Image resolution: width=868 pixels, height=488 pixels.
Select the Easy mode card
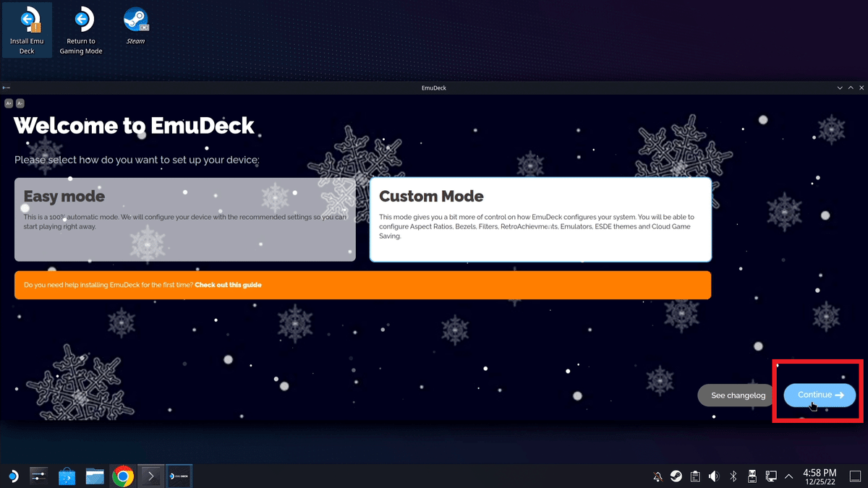click(x=185, y=220)
